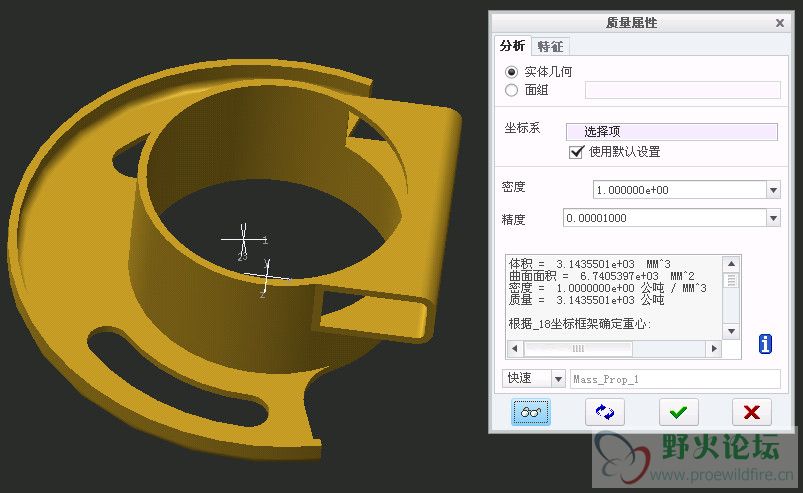Click the vertical scrollbar thumb in results
This screenshot has width=803, height=493.
tap(731, 280)
